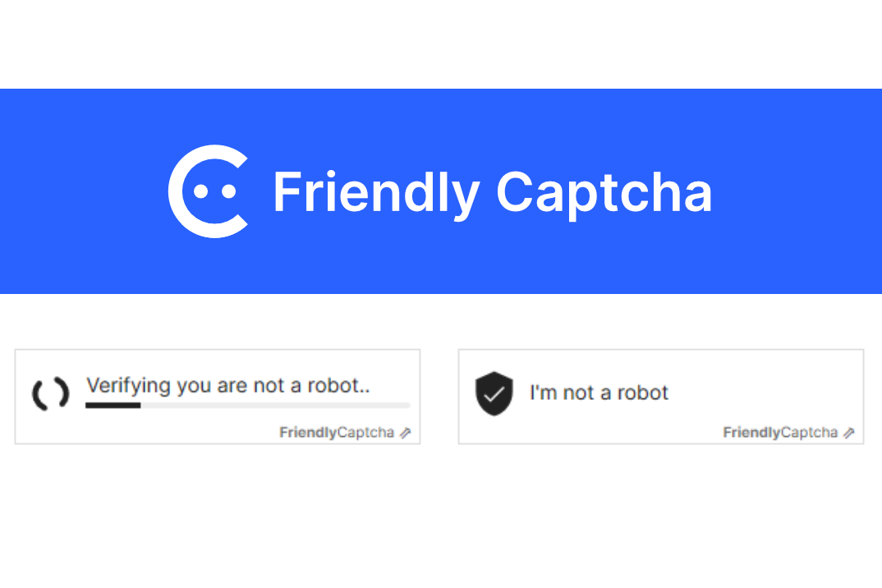Image resolution: width=882 pixels, height=588 pixels.
Task: Open the FriendlyCaptcha link in the verifying widget
Action: tap(337, 433)
